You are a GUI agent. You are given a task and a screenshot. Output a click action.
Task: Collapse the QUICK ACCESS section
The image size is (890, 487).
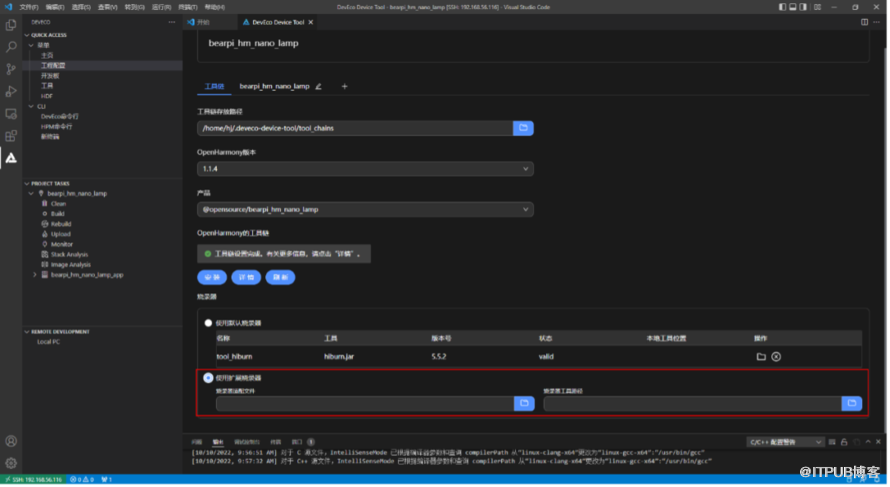click(27, 35)
